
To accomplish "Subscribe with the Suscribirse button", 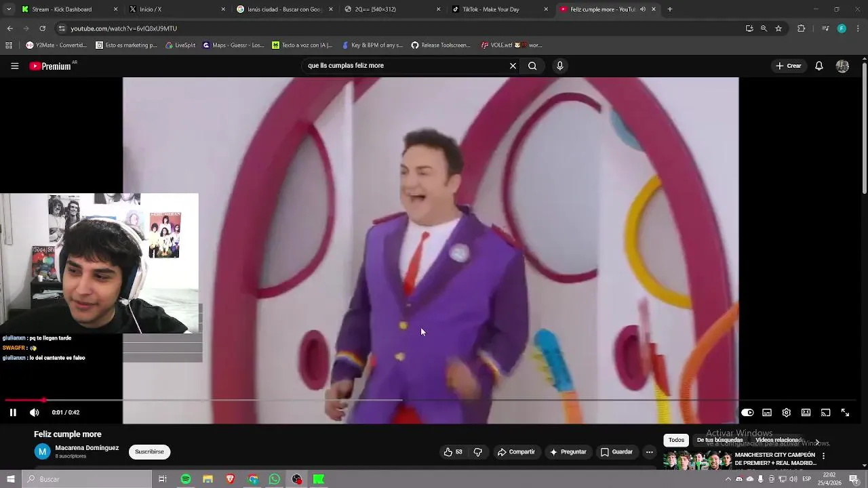I will [x=149, y=452].
